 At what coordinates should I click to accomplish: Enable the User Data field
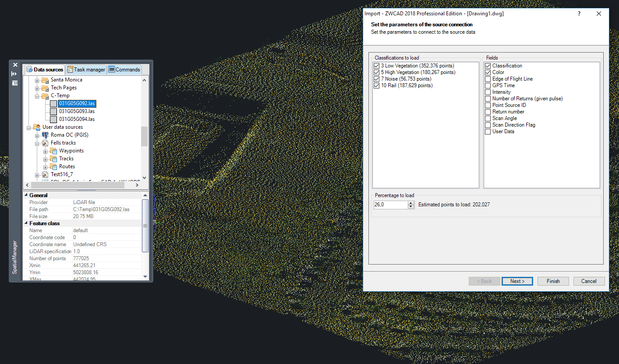[488, 131]
